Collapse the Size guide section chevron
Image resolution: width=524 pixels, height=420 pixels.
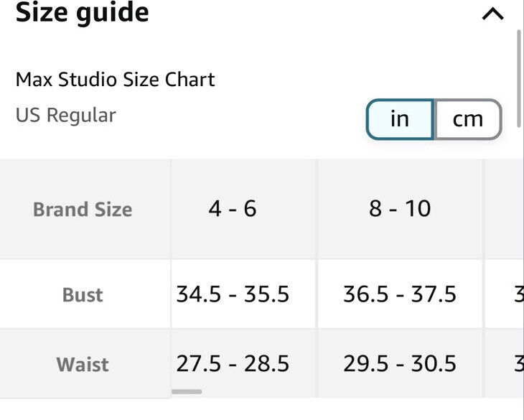click(493, 14)
